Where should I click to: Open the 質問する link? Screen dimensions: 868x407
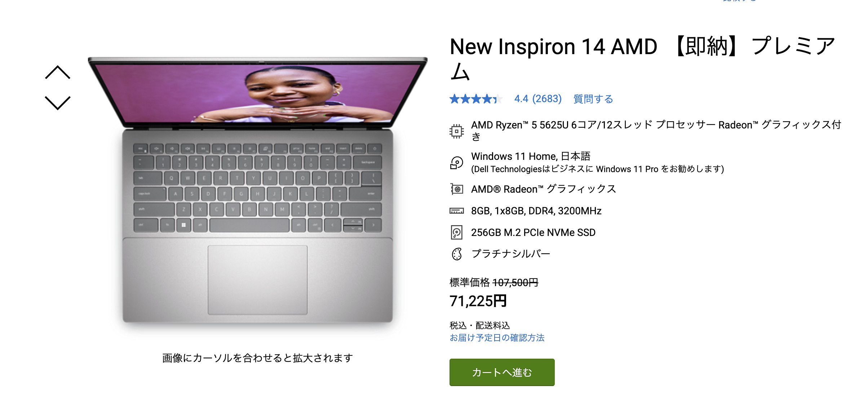pos(593,99)
